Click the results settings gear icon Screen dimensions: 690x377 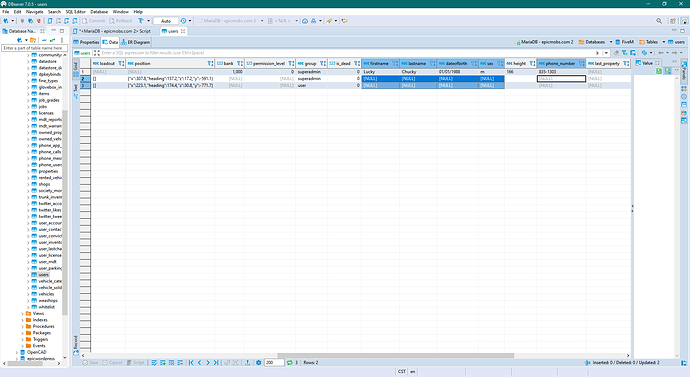click(259, 362)
